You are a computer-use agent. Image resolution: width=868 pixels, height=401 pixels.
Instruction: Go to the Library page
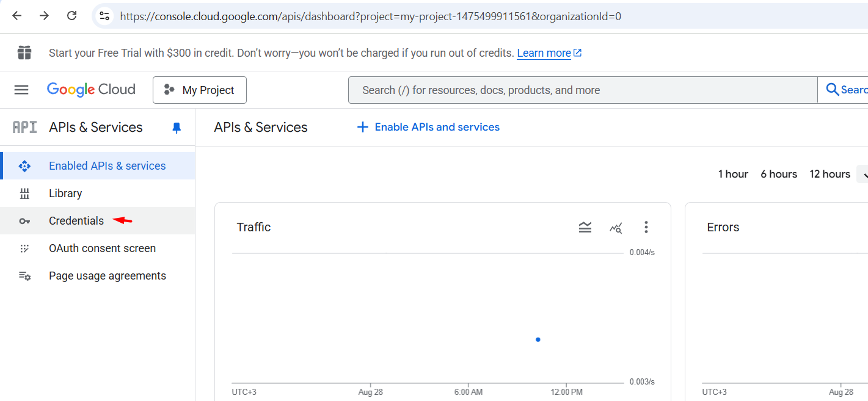pyautogui.click(x=65, y=193)
